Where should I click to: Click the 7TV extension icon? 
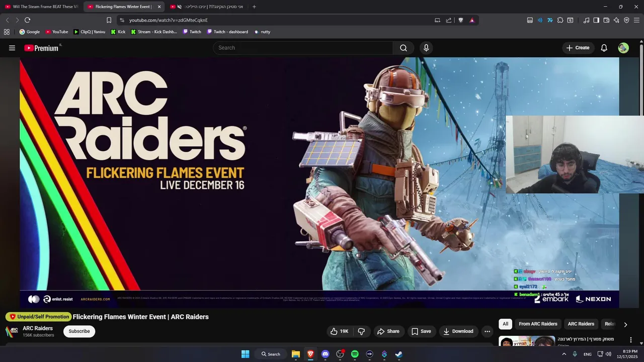[x=550, y=20]
